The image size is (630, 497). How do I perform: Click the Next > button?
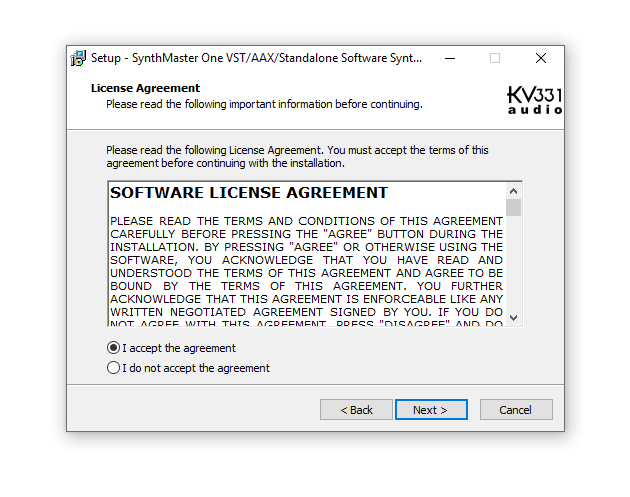[431, 410]
